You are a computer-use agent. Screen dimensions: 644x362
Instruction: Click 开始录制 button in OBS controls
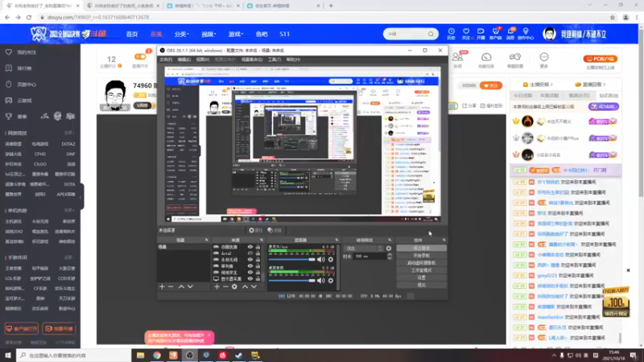coord(421,256)
